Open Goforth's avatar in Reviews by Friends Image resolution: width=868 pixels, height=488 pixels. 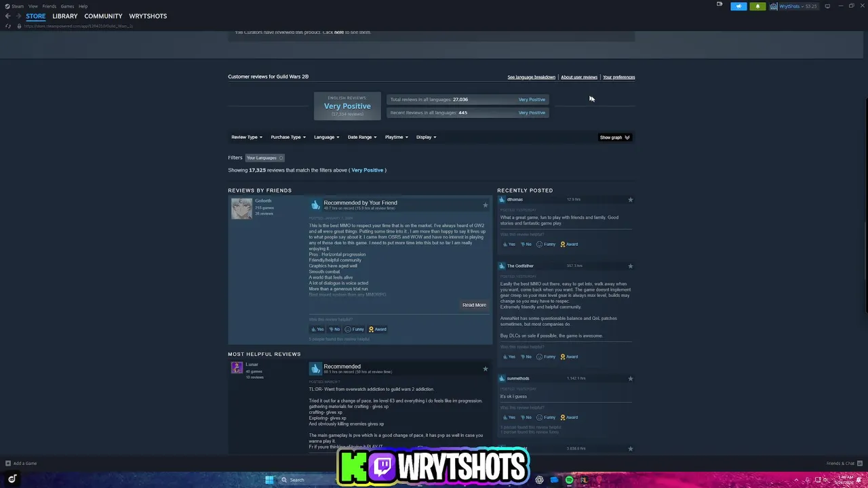coord(241,209)
